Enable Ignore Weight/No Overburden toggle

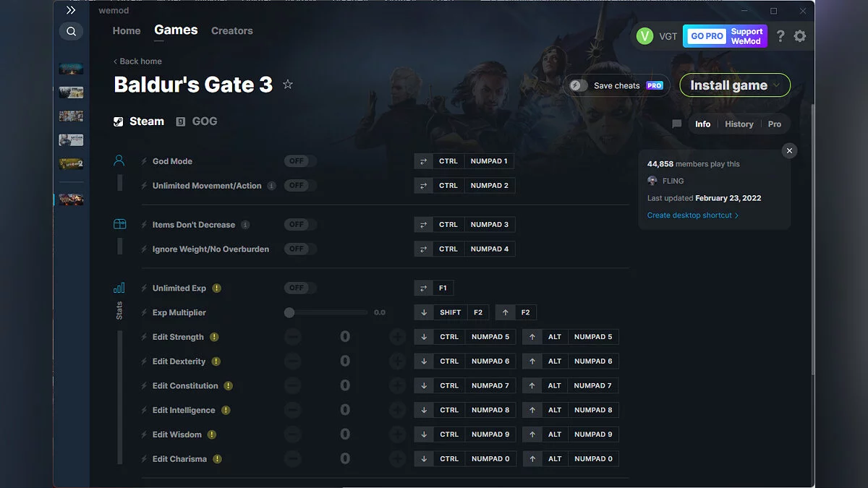(300, 249)
